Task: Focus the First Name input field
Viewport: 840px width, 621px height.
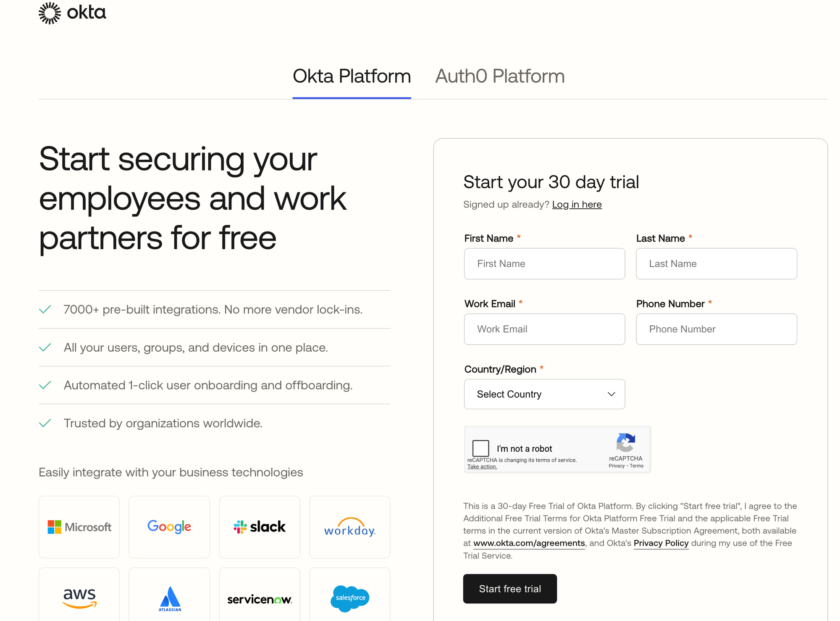Action: tap(544, 264)
